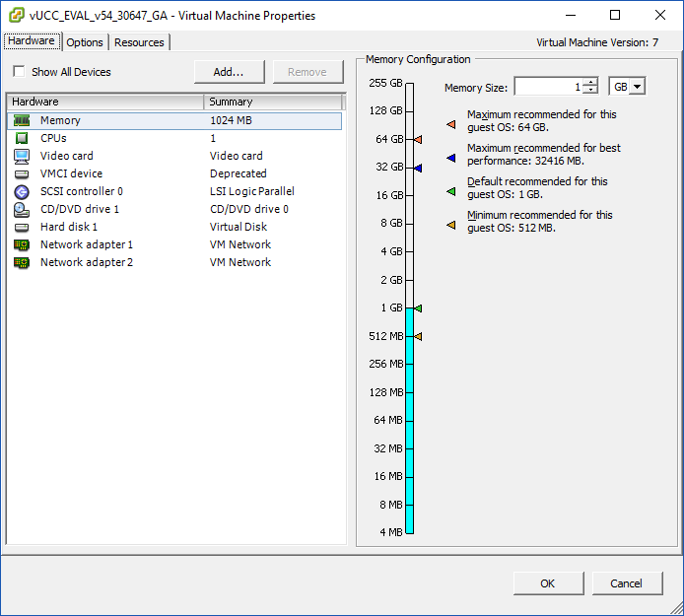
Task: Maximize the Virtual Machine Properties window
Action: click(615, 15)
